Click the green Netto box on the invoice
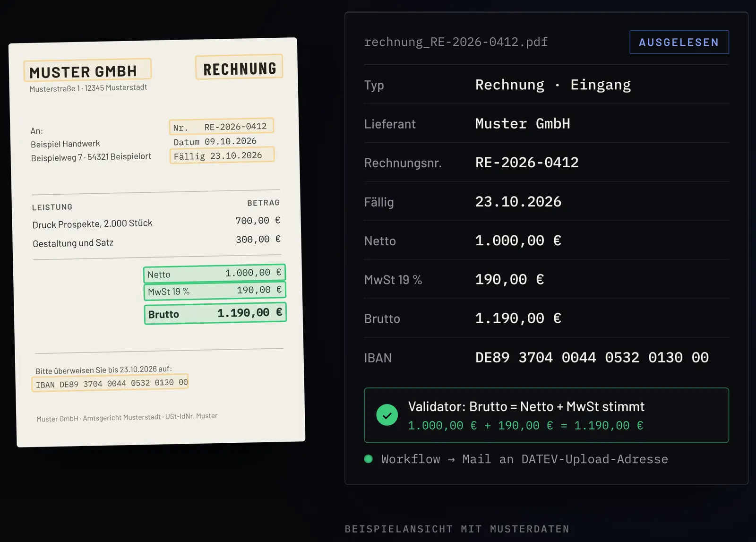 (x=215, y=273)
